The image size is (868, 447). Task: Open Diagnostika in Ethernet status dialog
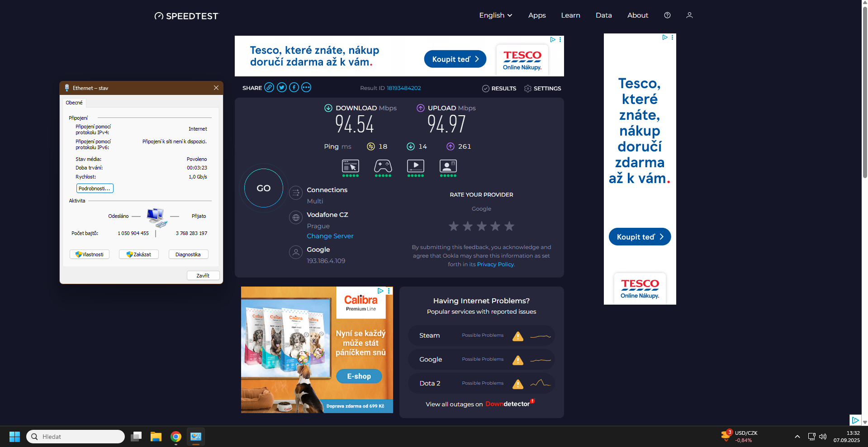point(188,254)
